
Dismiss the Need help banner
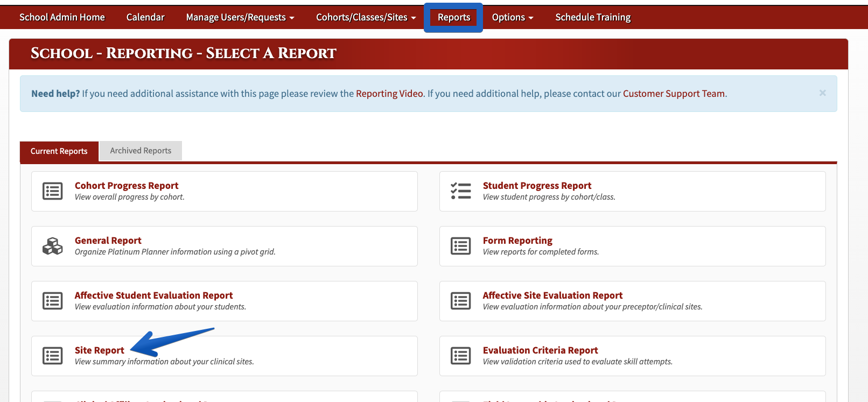coord(823,93)
